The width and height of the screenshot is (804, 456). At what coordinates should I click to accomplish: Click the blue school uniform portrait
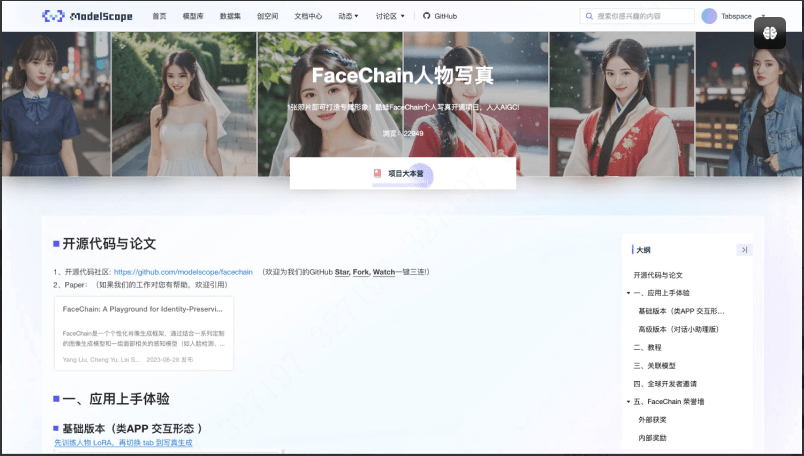pos(55,104)
